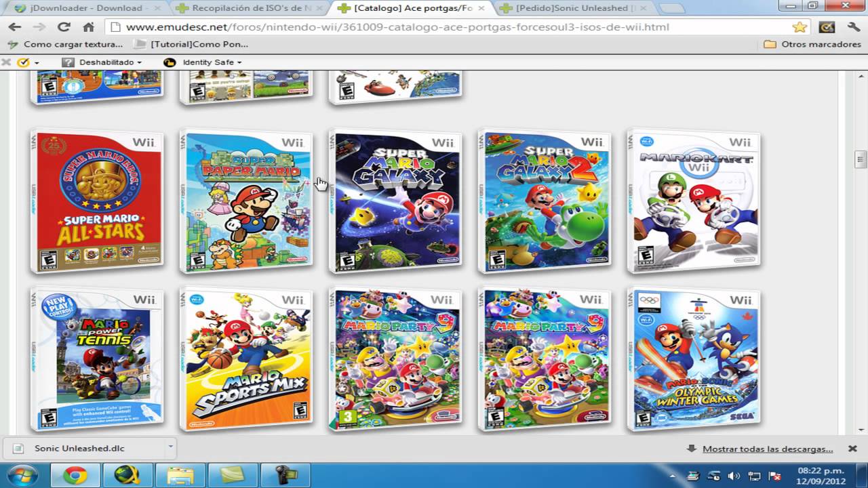Open Chrome from the taskbar

[75, 475]
